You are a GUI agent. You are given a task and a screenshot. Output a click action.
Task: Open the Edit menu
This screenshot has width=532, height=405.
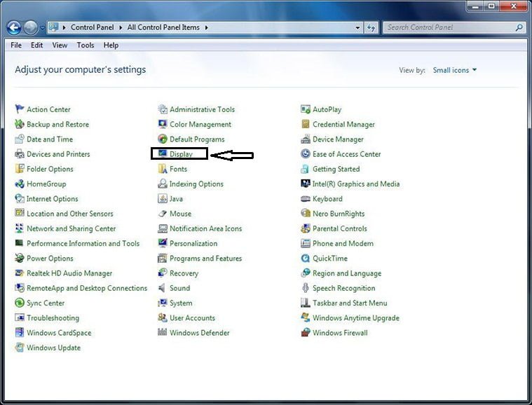tap(36, 45)
